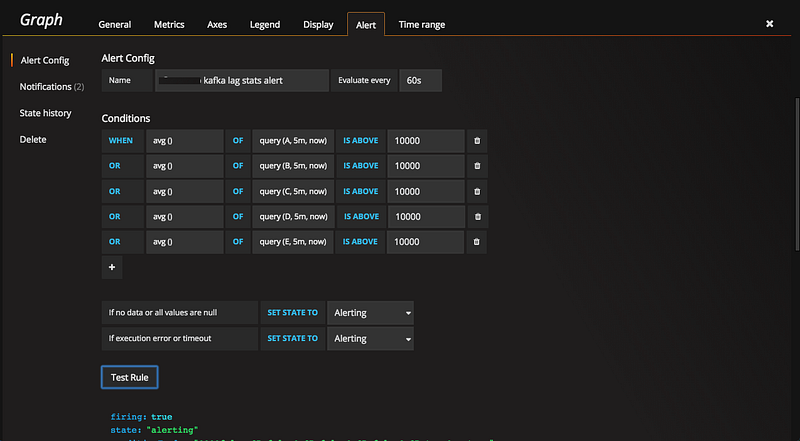The height and width of the screenshot is (441, 800).
Task: Delete the query D condition row
Action: pyautogui.click(x=478, y=216)
